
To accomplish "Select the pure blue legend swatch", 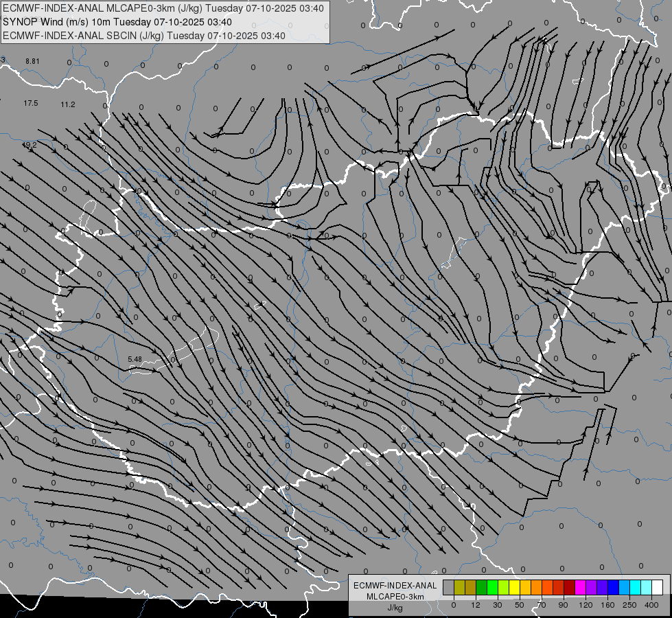I will [x=613, y=588].
